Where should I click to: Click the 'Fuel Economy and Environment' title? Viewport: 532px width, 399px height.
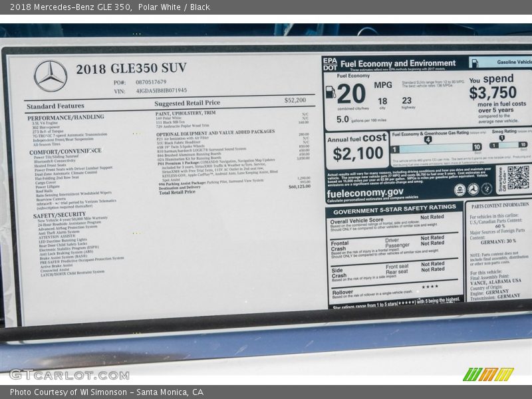tap(398, 63)
